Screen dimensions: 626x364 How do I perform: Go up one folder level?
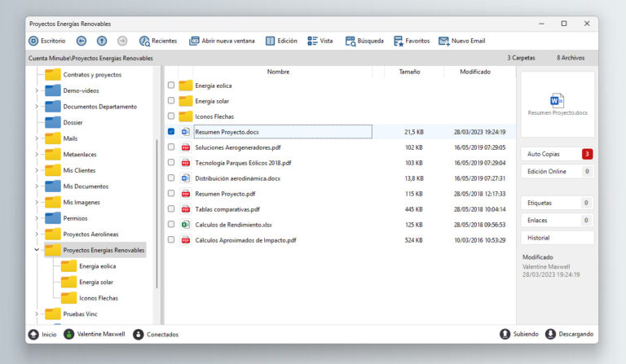click(x=102, y=41)
